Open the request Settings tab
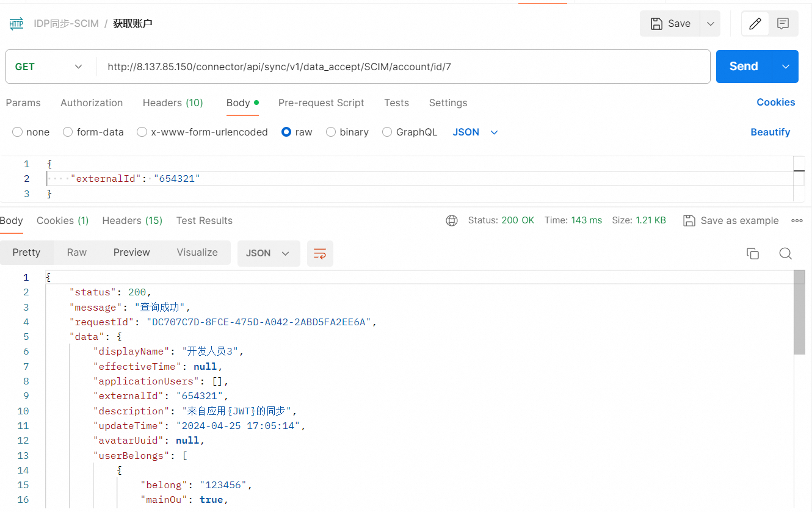Viewport: 812px width, 512px height. tap(448, 103)
